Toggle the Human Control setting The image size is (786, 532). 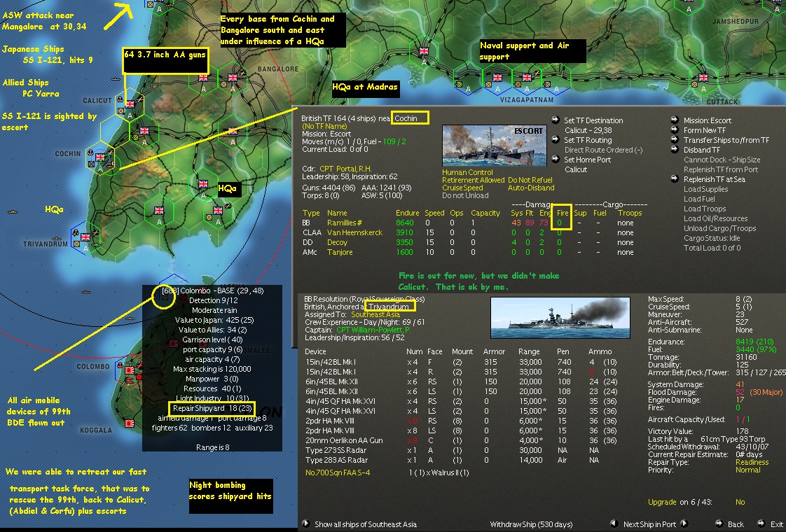click(x=467, y=171)
